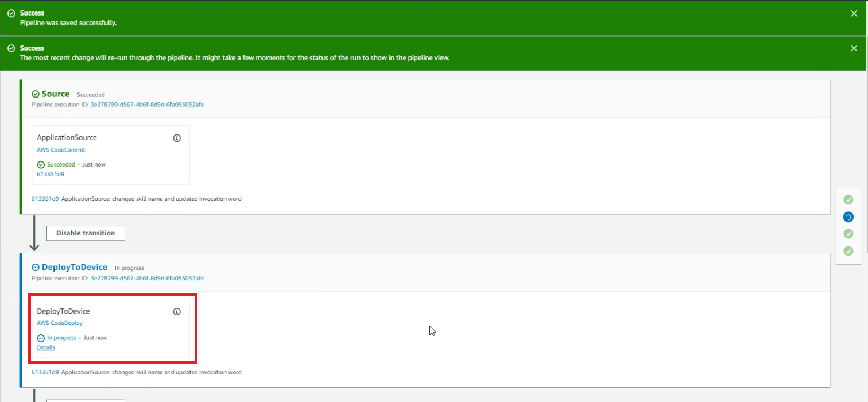Click the Source stage title
The image size is (868, 402).
click(x=56, y=94)
